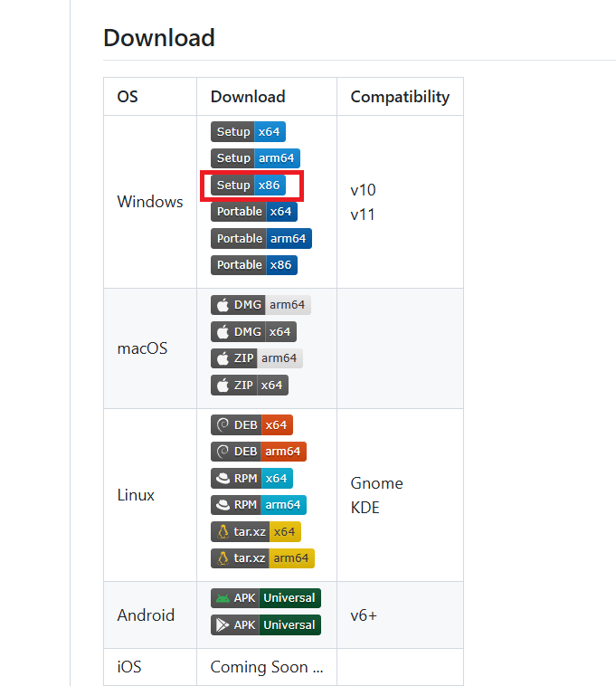Click the iOS "Coming Soon" text
Viewport: 616px width, 686px height.
point(267,667)
